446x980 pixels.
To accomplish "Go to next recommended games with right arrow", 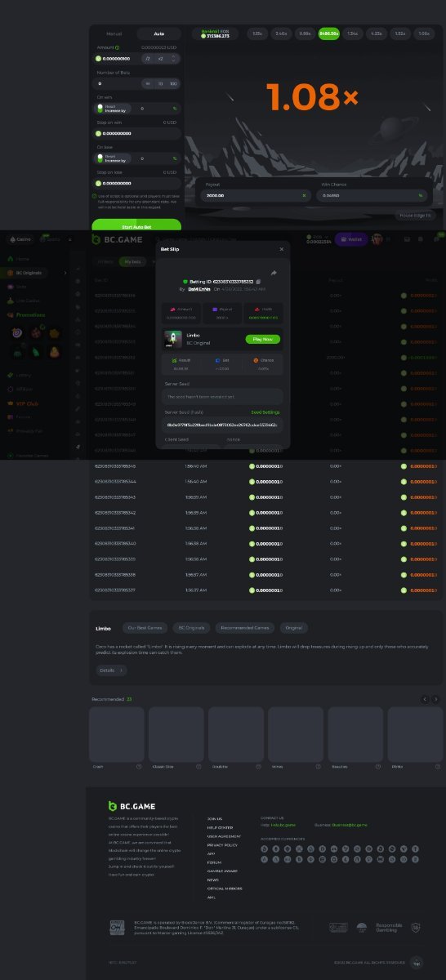I will (435, 699).
